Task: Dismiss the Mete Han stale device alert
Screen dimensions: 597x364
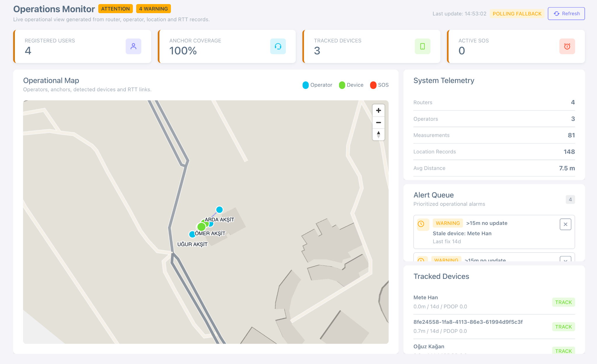Action: tap(565, 224)
